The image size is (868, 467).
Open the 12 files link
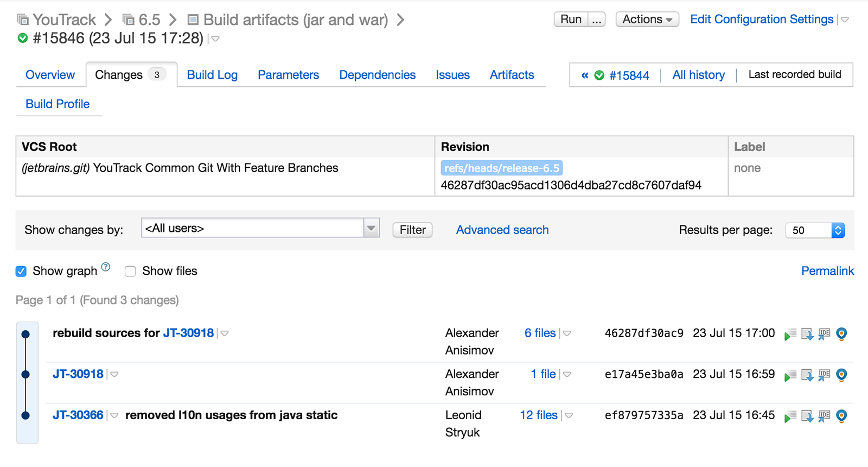tap(539, 415)
